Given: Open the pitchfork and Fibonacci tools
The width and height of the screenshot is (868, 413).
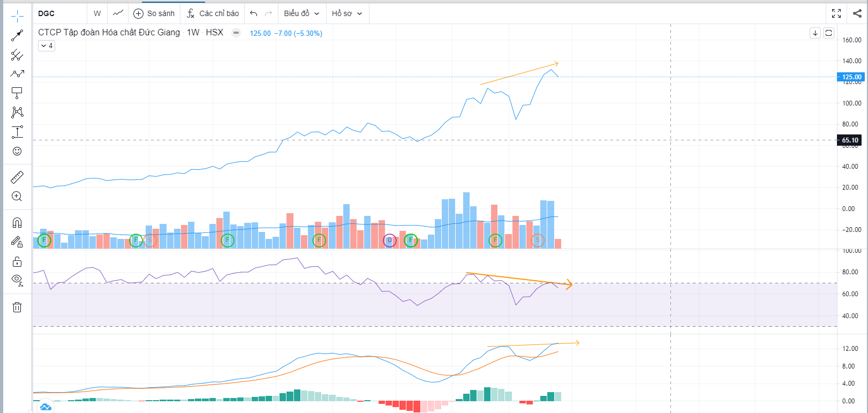Looking at the screenshot, I should [17, 55].
